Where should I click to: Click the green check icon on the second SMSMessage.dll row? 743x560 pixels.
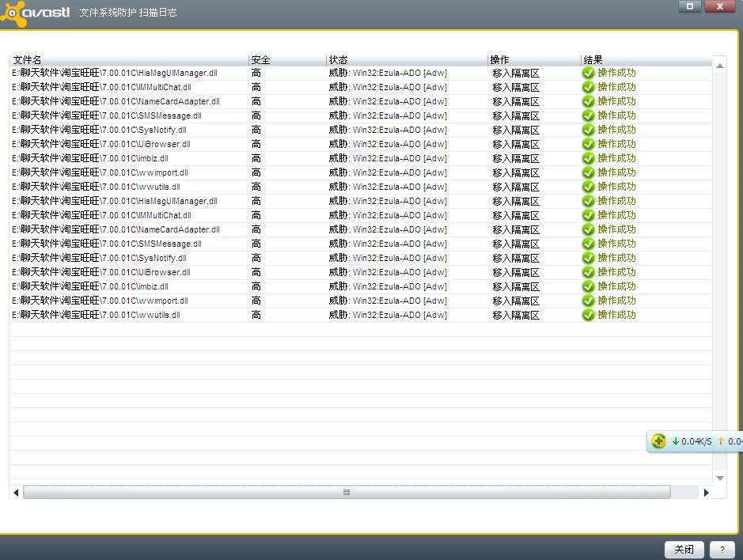[588, 244]
